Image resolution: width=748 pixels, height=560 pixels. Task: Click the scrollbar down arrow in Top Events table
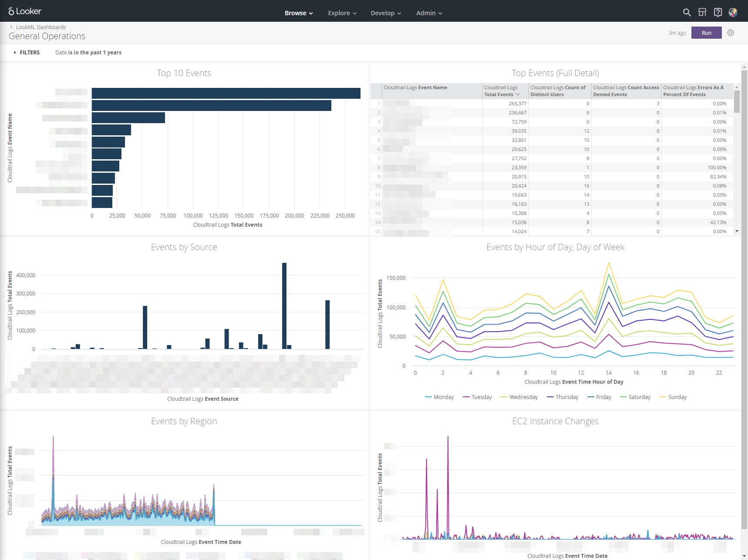(737, 231)
